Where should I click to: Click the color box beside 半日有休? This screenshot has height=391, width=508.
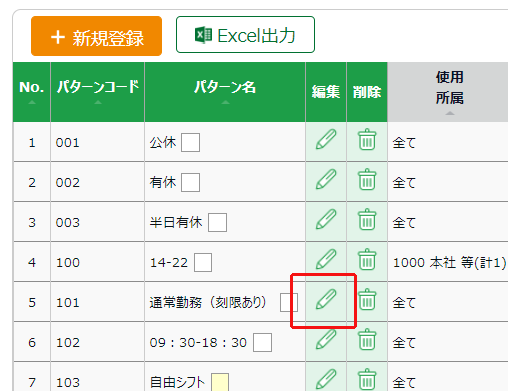tap(217, 222)
